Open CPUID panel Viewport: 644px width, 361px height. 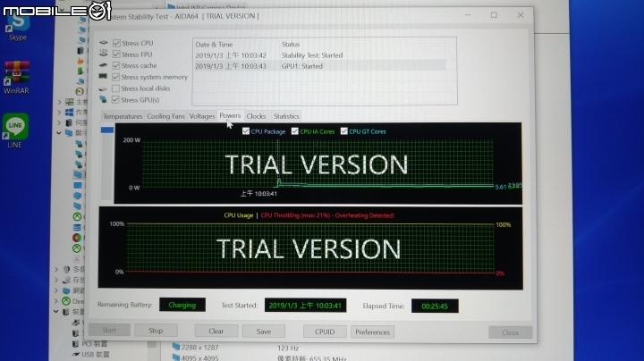click(325, 332)
